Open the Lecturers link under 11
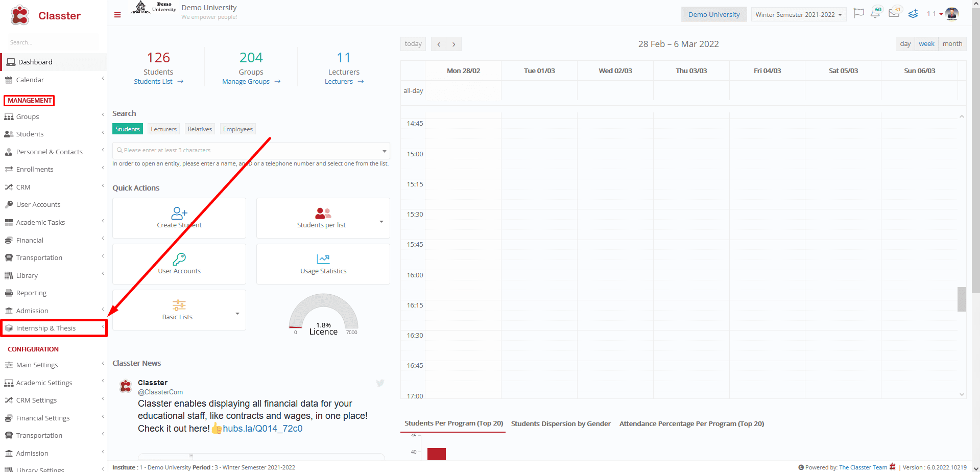 (344, 81)
